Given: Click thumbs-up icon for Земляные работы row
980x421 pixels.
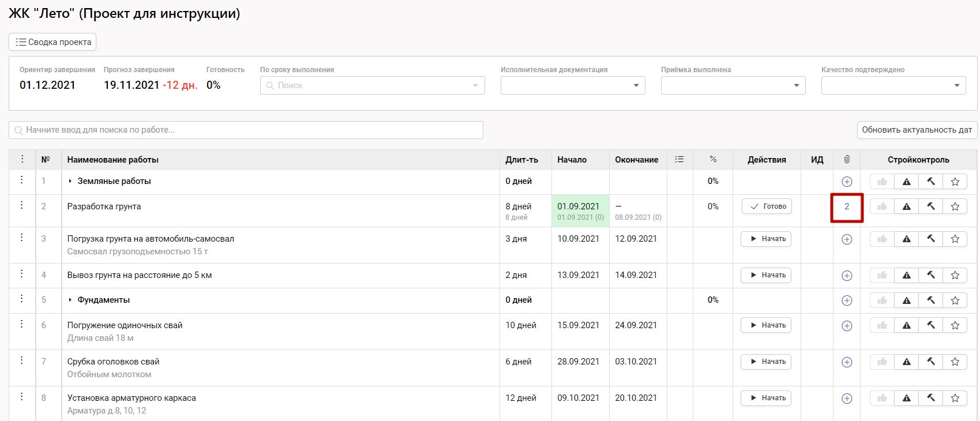Looking at the screenshot, I should coord(882,182).
